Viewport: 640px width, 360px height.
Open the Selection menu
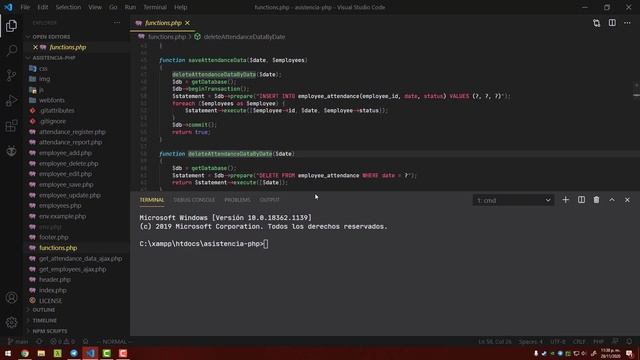(x=68, y=7)
